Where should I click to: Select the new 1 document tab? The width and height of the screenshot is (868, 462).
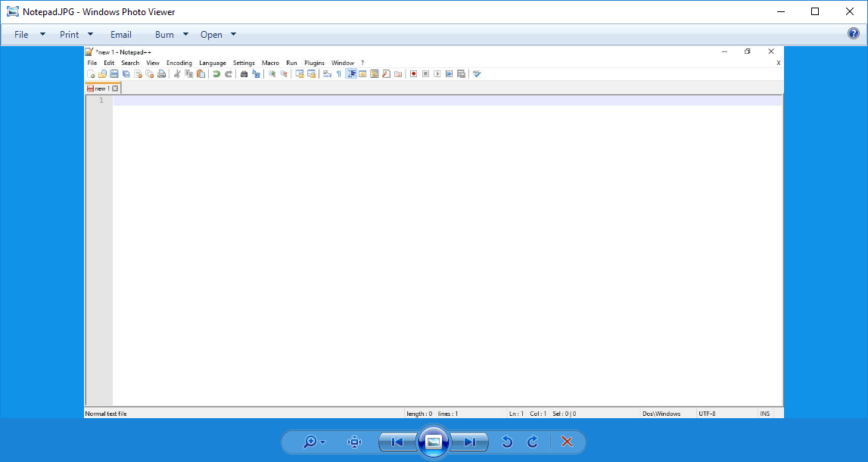(x=101, y=88)
